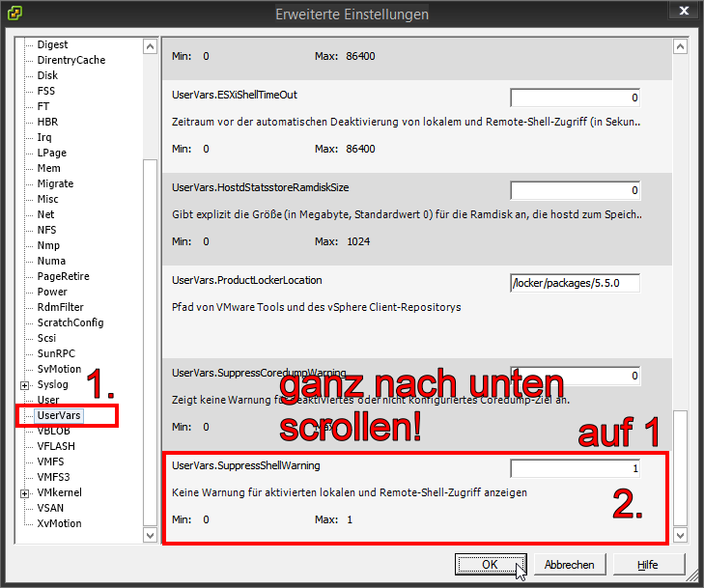Screen dimensions: 704x588
Task: Expand the Syslog tree node
Action: coord(24,385)
